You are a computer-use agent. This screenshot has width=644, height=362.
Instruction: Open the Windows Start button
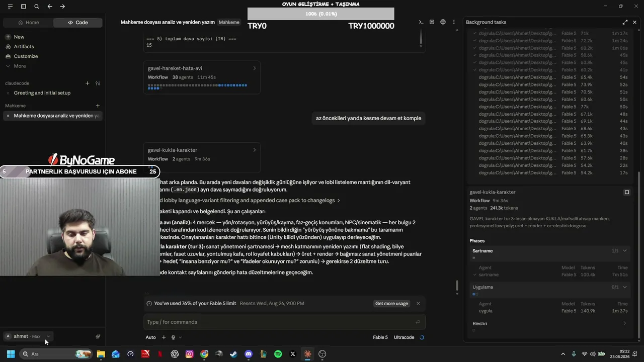(11, 354)
